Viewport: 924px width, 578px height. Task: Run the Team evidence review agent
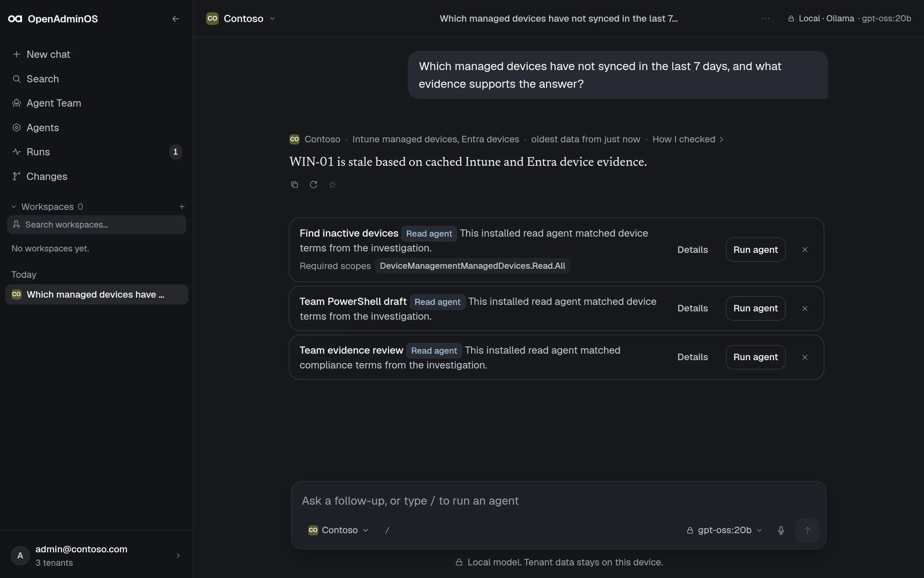pyautogui.click(x=755, y=357)
